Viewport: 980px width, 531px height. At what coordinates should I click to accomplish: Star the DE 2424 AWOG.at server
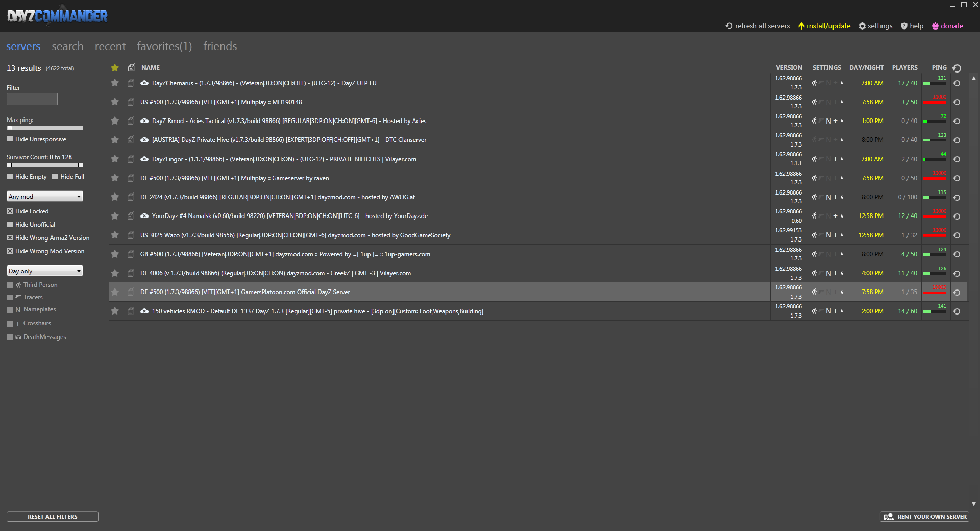click(115, 197)
